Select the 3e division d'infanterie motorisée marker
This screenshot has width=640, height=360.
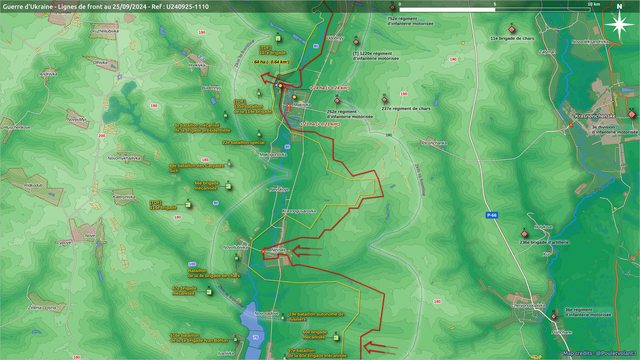click(x=632, y=115)
